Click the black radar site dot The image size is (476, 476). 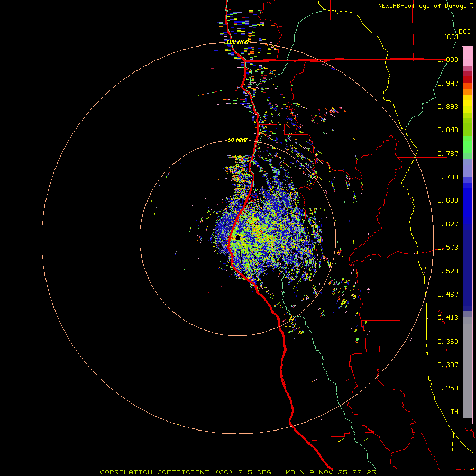(238, 237)
